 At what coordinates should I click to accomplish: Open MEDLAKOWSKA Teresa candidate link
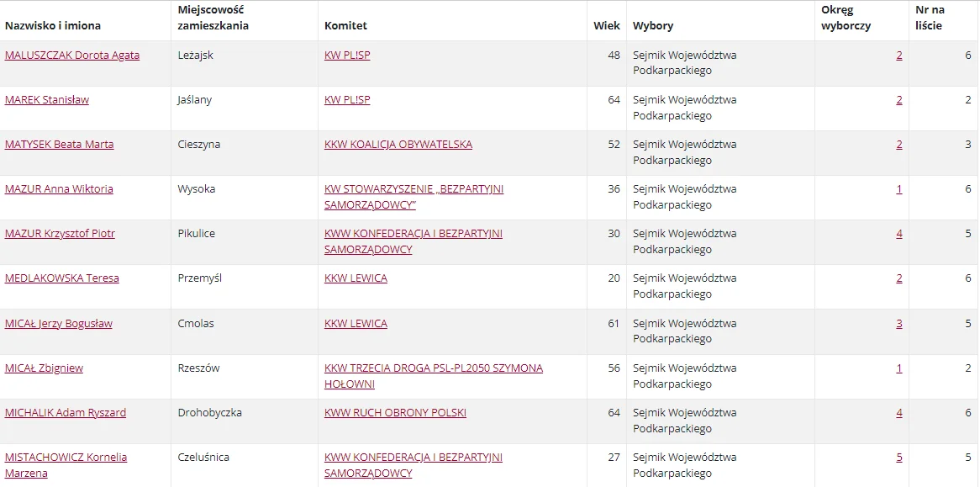(x=62, y=278)
